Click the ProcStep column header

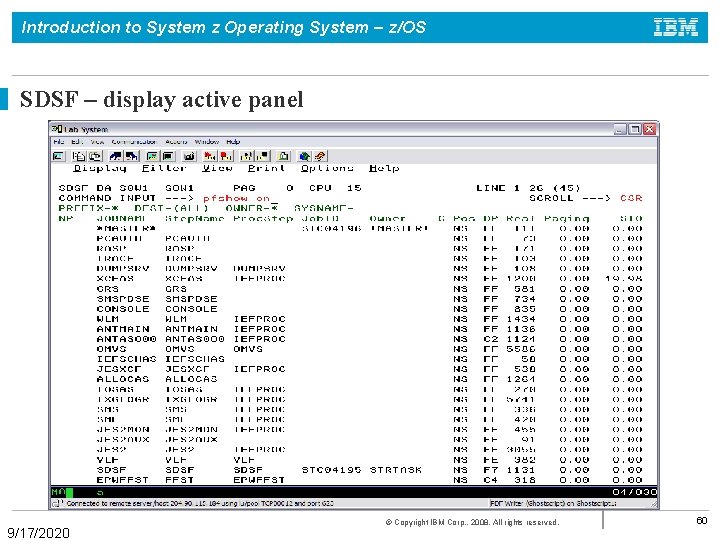[263, 219]
